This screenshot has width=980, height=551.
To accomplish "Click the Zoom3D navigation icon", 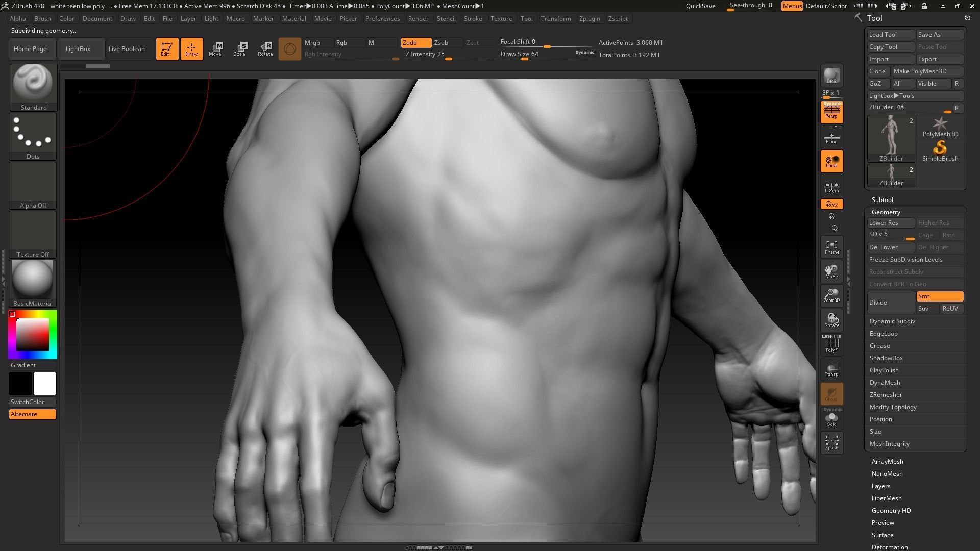I will 831,296.
